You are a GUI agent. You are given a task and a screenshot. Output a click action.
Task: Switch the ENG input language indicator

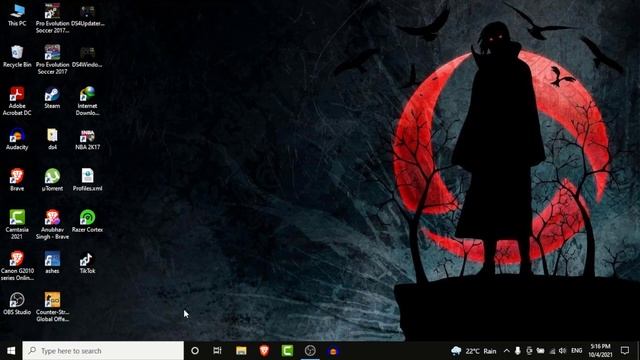(x=576, y=351)
